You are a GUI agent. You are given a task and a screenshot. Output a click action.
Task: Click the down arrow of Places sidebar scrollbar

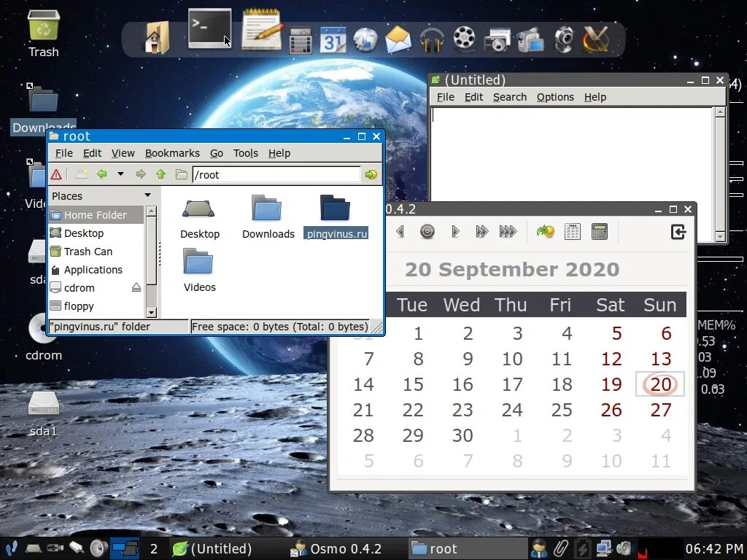tap(152, 313)
